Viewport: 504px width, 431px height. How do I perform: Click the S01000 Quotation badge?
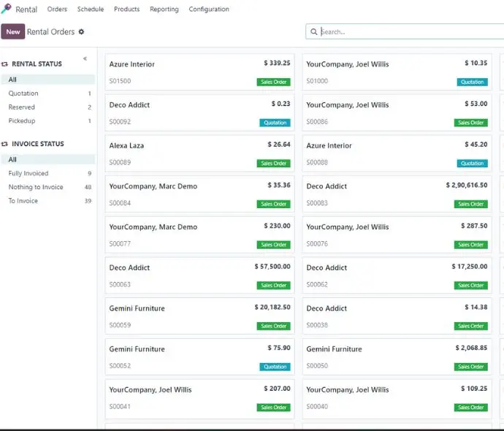[x=472, y=82]
